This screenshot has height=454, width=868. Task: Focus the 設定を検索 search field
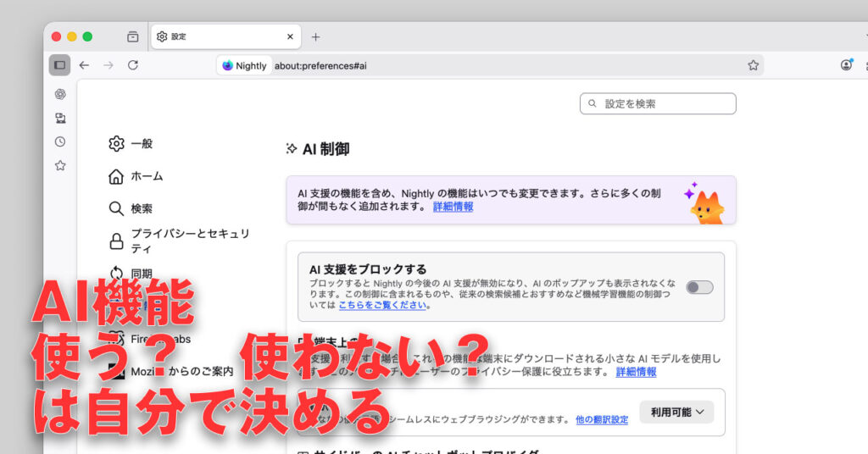(x=658, y=103)
